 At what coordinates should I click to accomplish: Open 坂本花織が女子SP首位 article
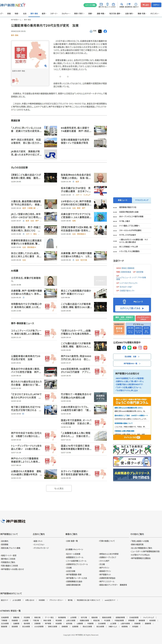pyautogui.click(x=76, y=190)
